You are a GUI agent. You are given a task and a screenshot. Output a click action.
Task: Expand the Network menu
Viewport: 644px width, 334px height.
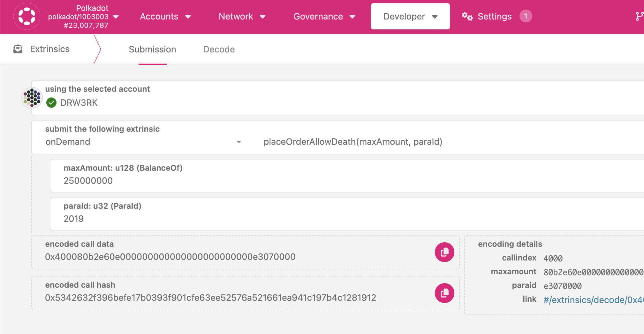pos(242,17)
